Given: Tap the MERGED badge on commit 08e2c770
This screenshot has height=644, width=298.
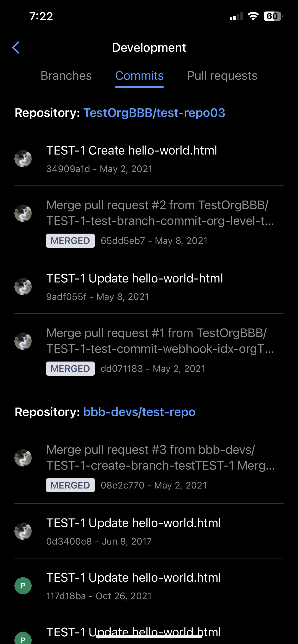Looking at the screenshot, I should click(x=70, y=485).
